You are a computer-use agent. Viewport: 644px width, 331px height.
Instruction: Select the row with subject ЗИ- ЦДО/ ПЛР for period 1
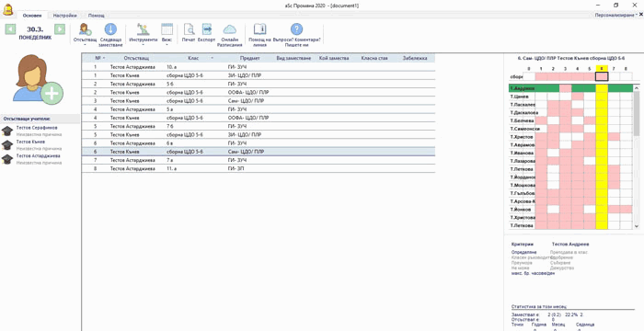(258, 75)
